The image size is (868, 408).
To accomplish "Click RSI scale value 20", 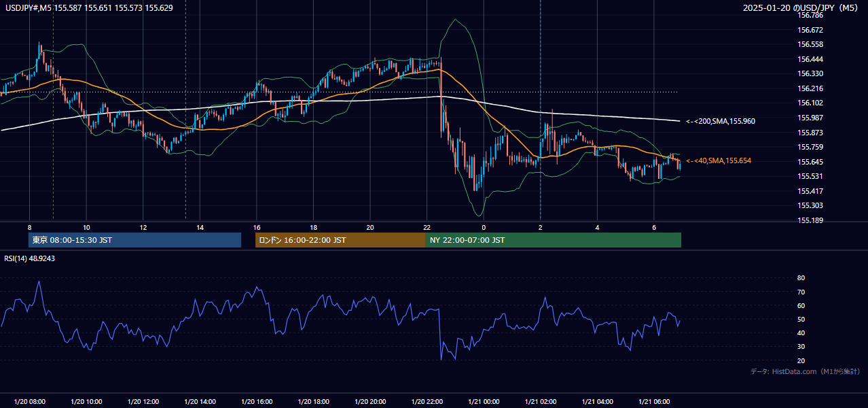I will (801, 360).
